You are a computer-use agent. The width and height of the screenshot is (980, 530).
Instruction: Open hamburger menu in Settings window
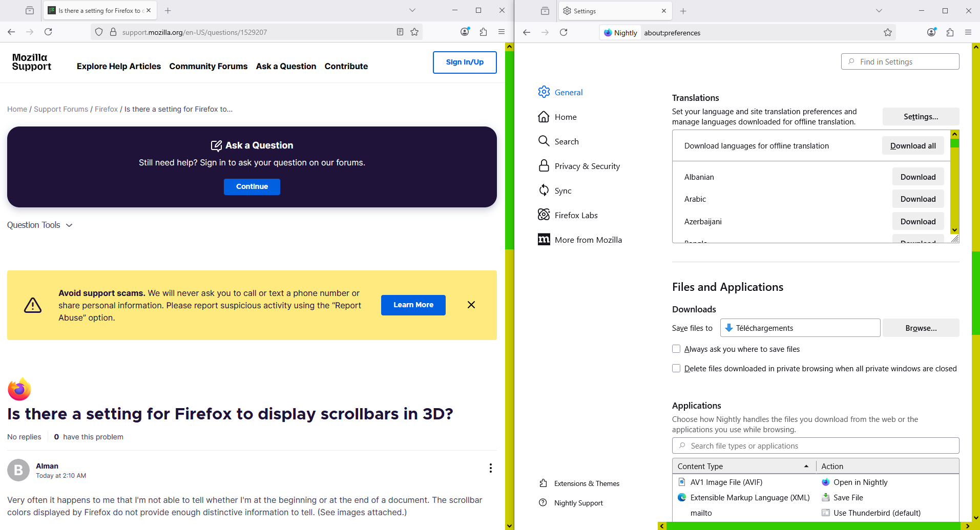[968, 32]
